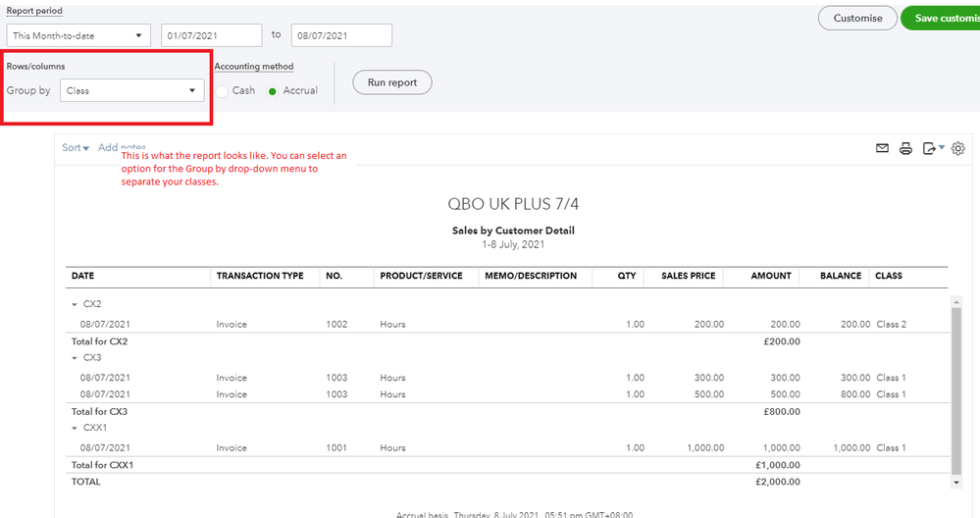Screen dimensions: 980x518
Task: Click the Run report button
Action: pyautogui.click(x=391, y=82)
